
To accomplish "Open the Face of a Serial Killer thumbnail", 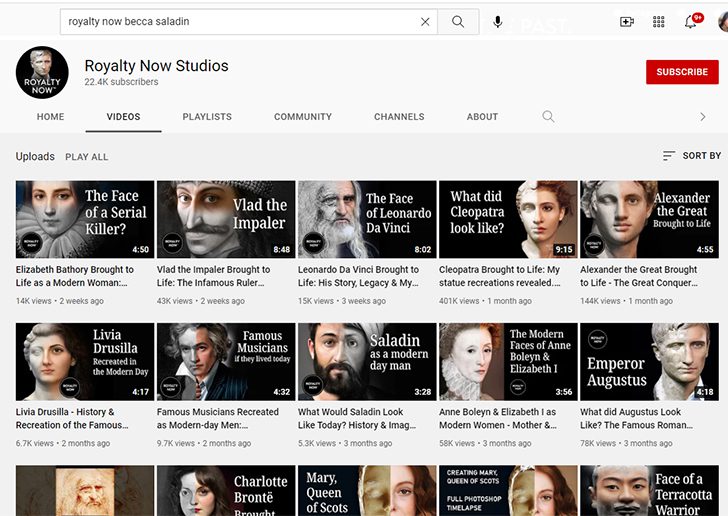I will (85, 219).
